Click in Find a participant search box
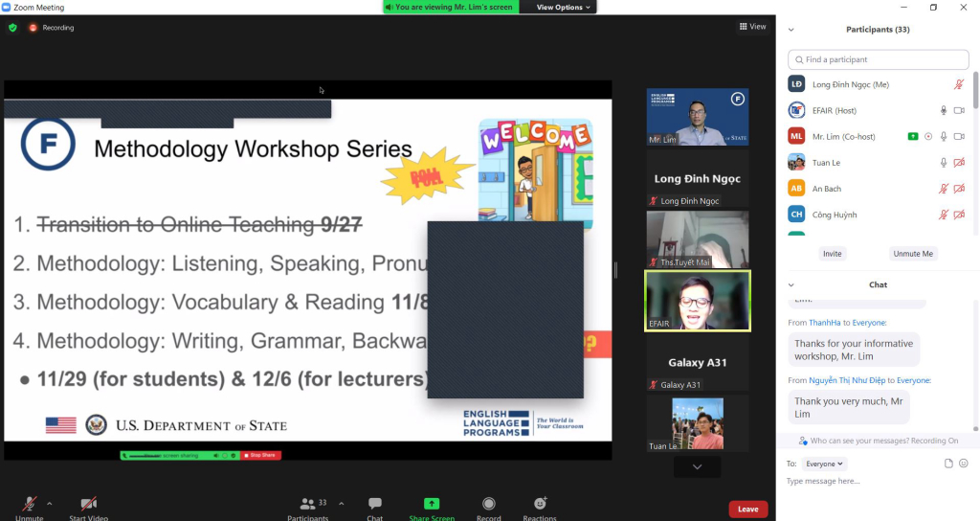The image size is (980, 521). (x=879, y=59)
